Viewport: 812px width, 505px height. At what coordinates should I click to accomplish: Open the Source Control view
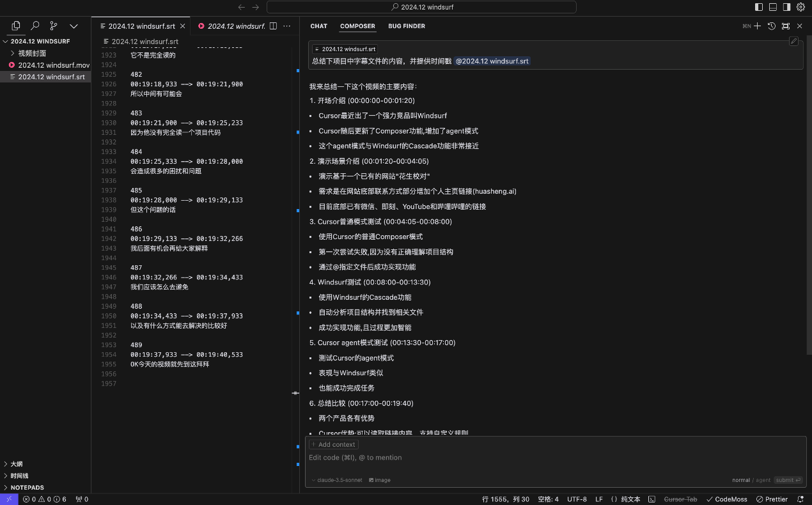tap(54, 26)
